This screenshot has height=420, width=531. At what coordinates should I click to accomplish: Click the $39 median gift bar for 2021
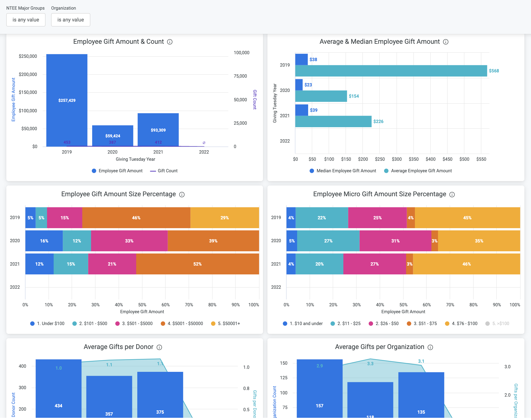(302, 110)
